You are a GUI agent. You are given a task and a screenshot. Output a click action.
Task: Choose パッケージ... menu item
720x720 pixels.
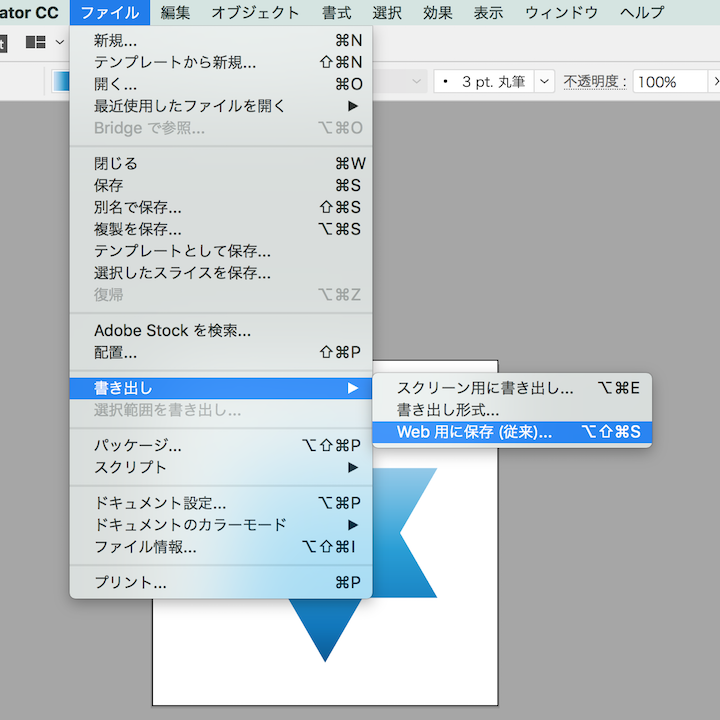221,445
